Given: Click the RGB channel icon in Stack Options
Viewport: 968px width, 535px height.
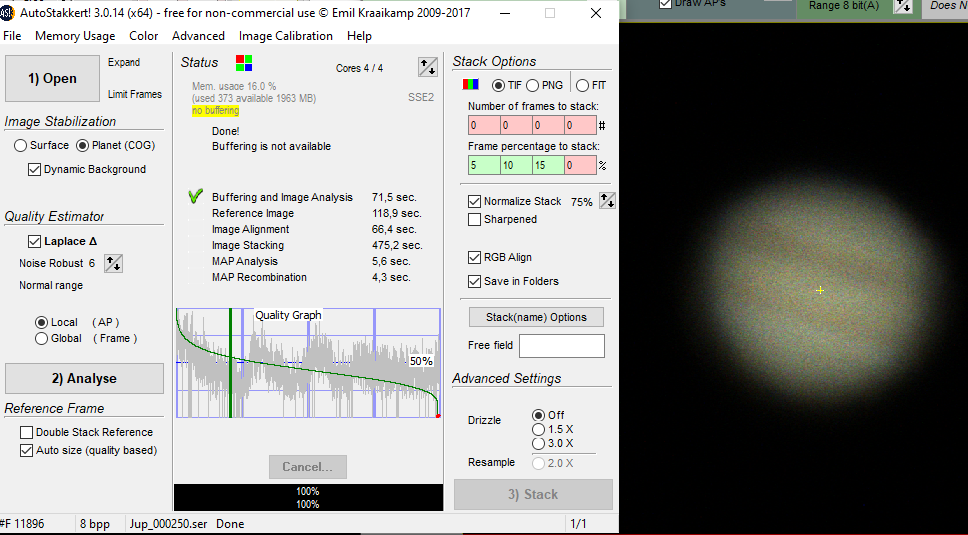Looking at the screenshot, I should pos(470,85).
